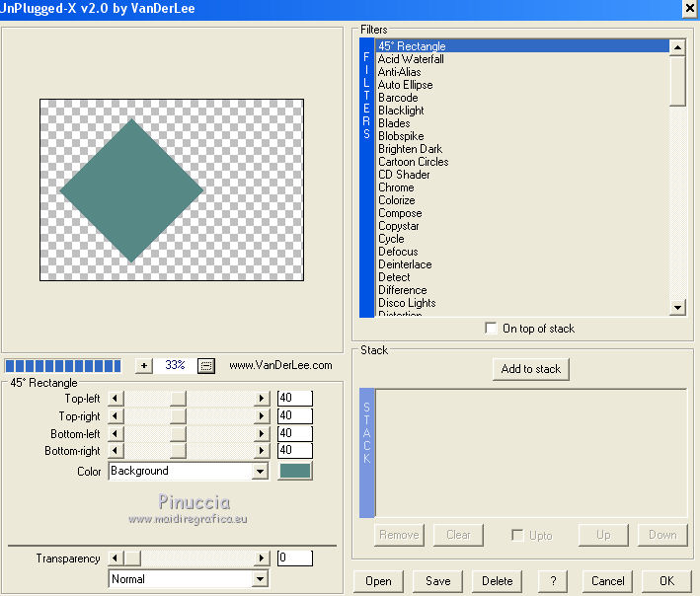
Task: Select the 45° Rectangle filter
Action: [522, 46]
